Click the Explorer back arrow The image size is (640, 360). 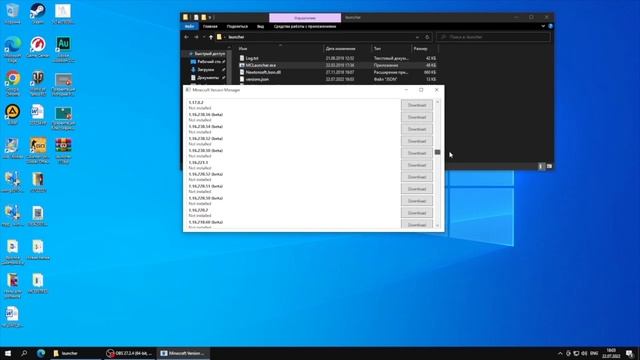[x=187, y=37]
